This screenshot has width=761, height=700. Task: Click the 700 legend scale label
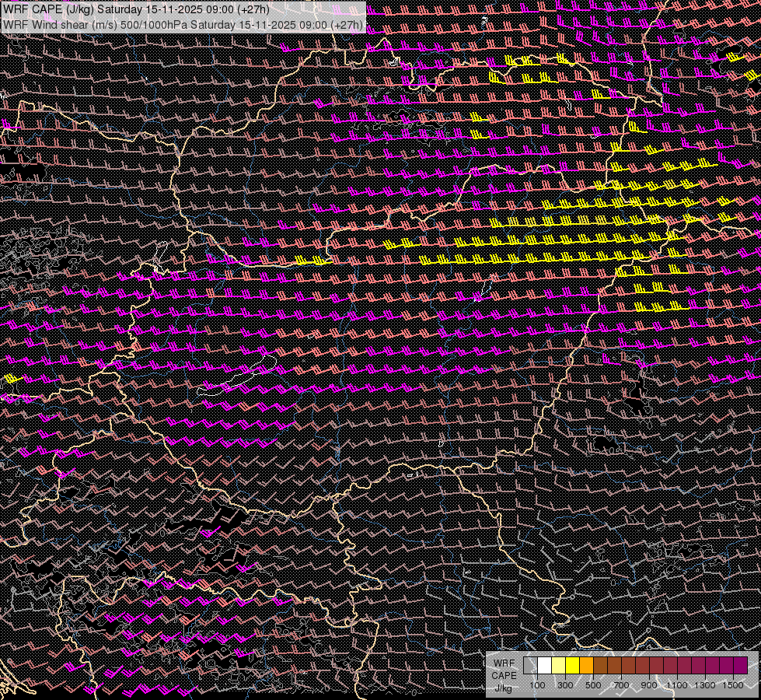621,684
